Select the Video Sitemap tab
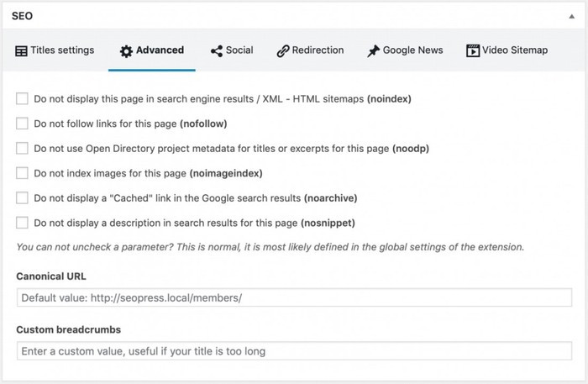Image resolution: width=588 pixels, height=384 pixels. tap(515, 50)
